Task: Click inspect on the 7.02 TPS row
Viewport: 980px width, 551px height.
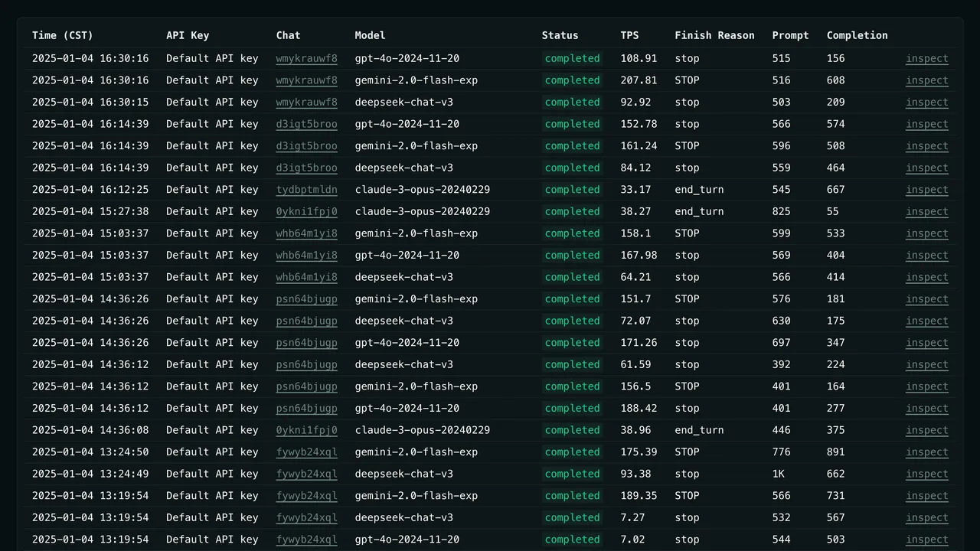Action: point(926,540)
